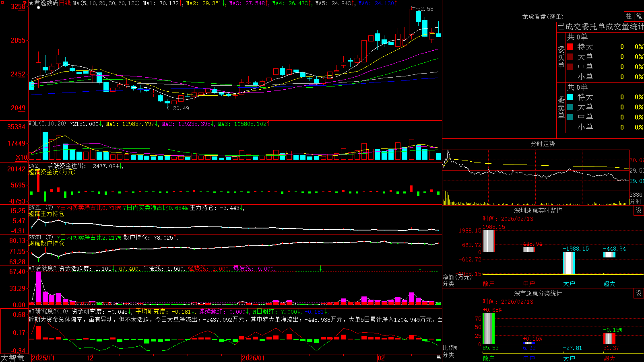644x362 pixels.
Task: Click the 已成交委托单成交量统计 header
Action: [x=601, y=27]
